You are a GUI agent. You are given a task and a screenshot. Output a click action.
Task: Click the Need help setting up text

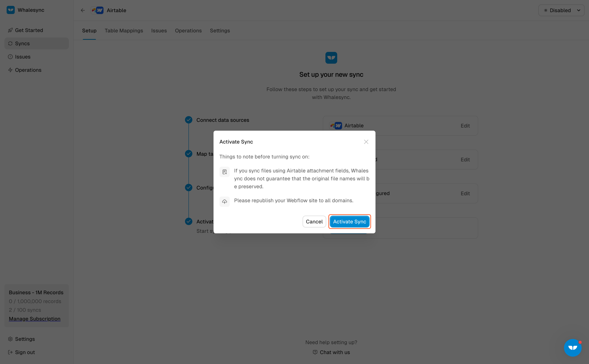[x=331, y=342]
